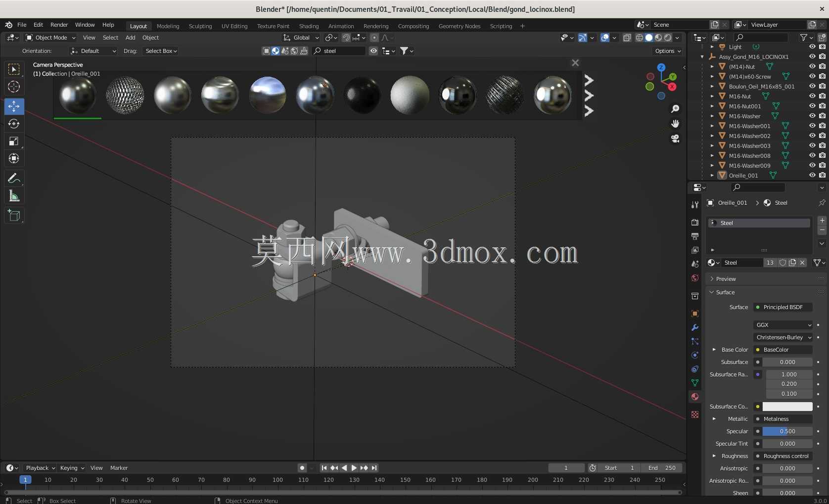Viewport: 829px width, 504px height.
Task: Select the Add Cube tool
Action: [14, 215]
